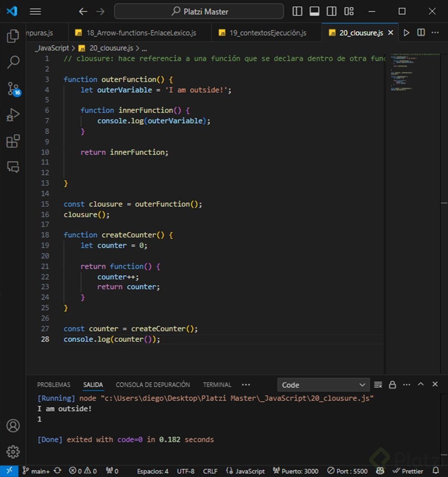Viewport: 448px width, 477px height.
Task: Toggle the primary sidebar layout button
Action: coord(297,11)
